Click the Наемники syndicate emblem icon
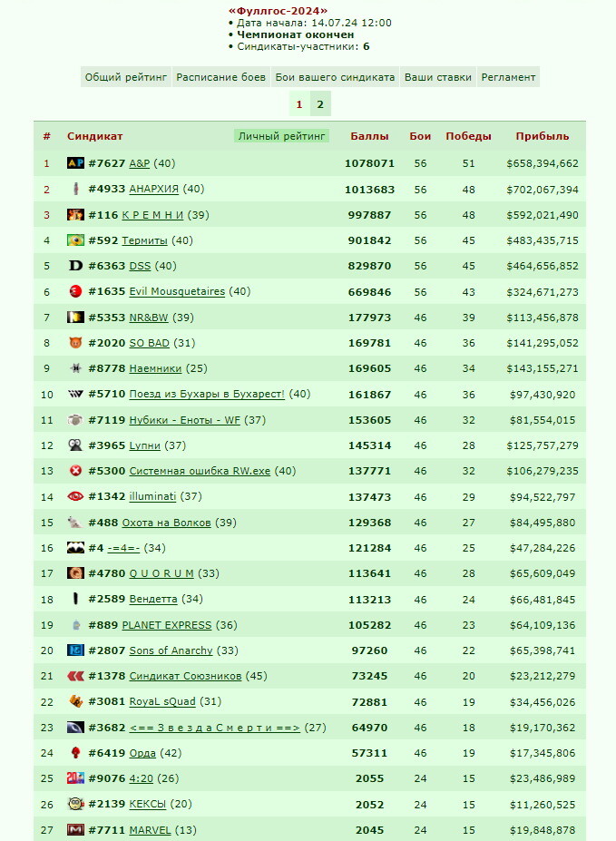 click(x=75, y=368)
